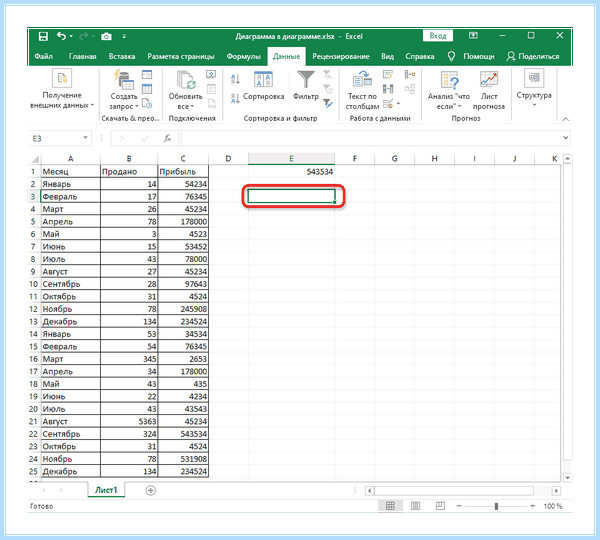This screenshot has width=600, height=540.
Task: Undo the last action
Action: coord(61,36)
